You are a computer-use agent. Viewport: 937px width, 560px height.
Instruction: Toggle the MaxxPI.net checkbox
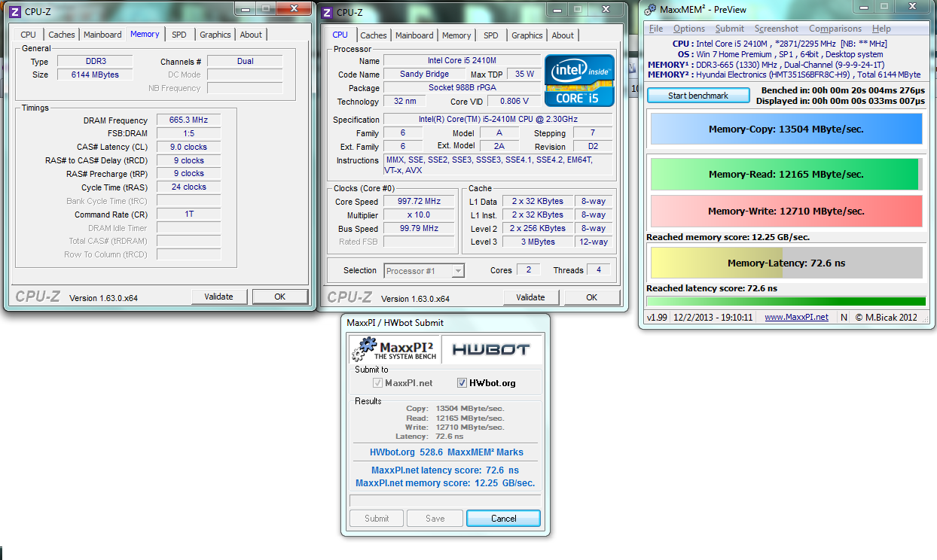[377, 383]
